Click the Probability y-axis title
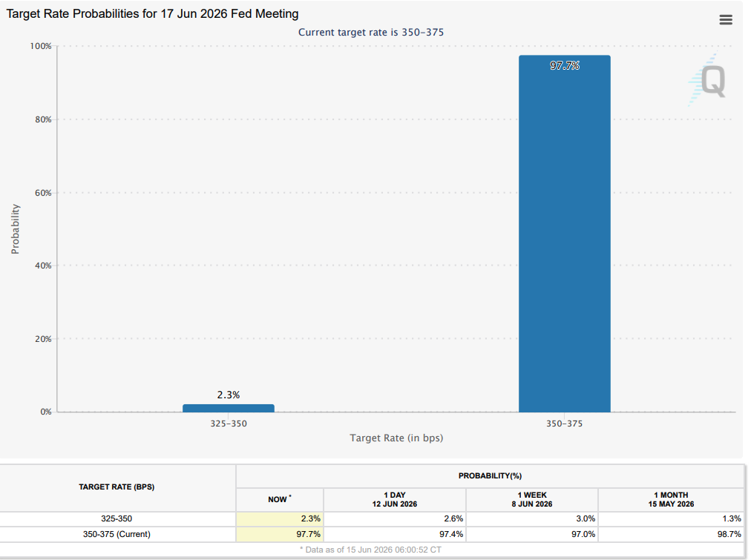 click(16, 228)
